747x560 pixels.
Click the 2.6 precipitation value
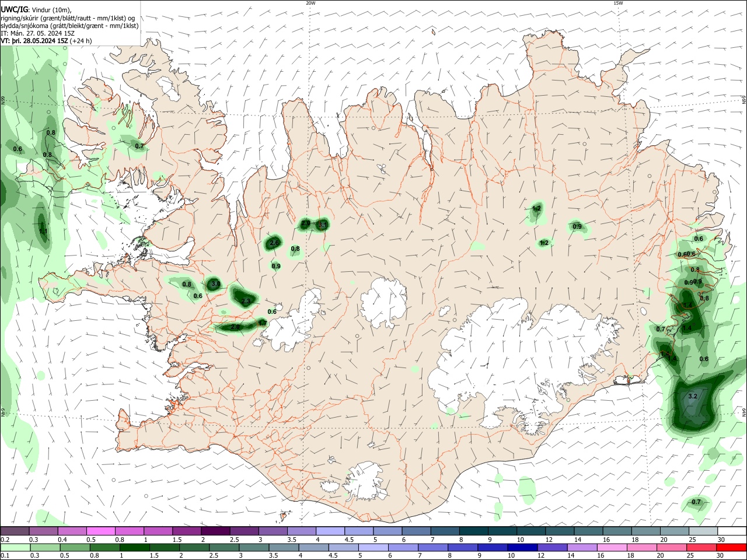[274, 243]
